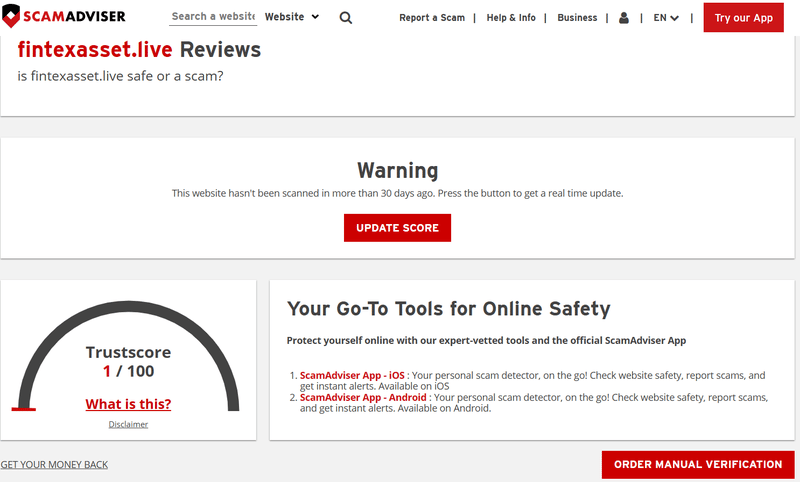Click the fintexasset.live Reviews heading

tap(139, 49)
